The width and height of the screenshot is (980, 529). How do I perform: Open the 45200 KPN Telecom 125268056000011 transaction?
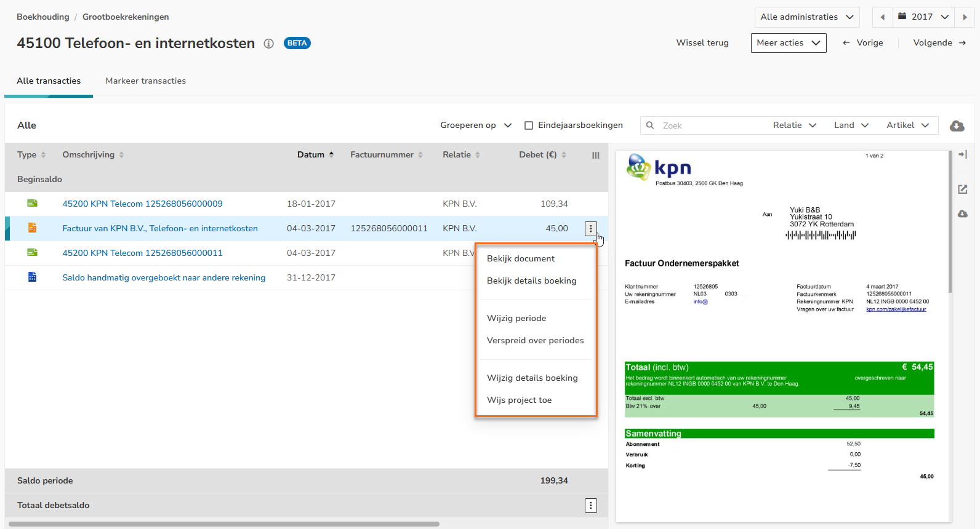tap(142, 253)
